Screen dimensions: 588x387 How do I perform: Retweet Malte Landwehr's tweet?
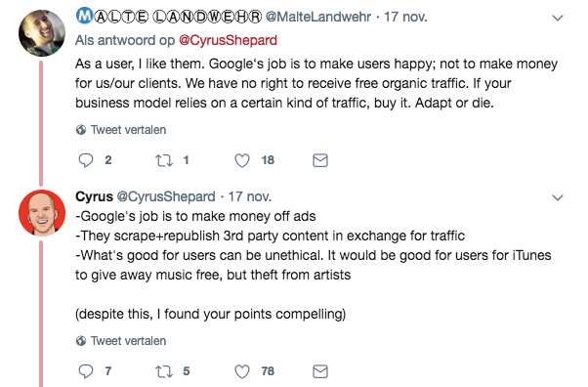pos(164,160)
